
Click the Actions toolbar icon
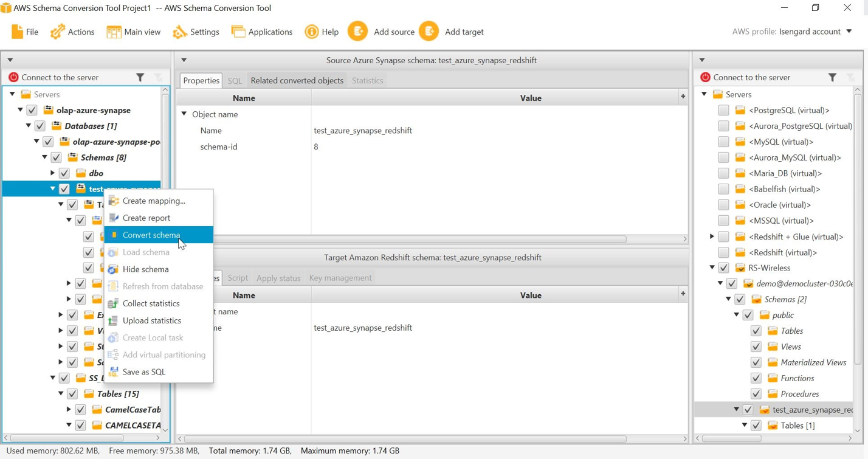click(58, 32)
